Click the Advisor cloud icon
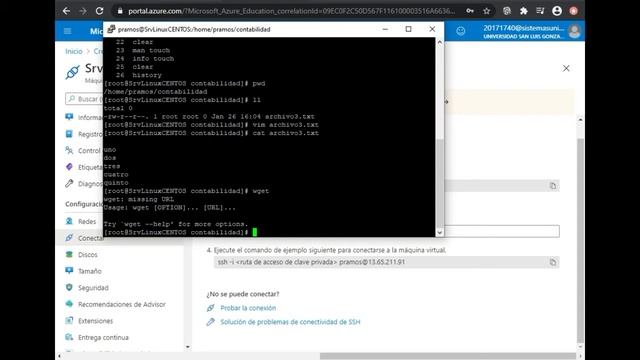The image size is (640, 360). point(69,304)
